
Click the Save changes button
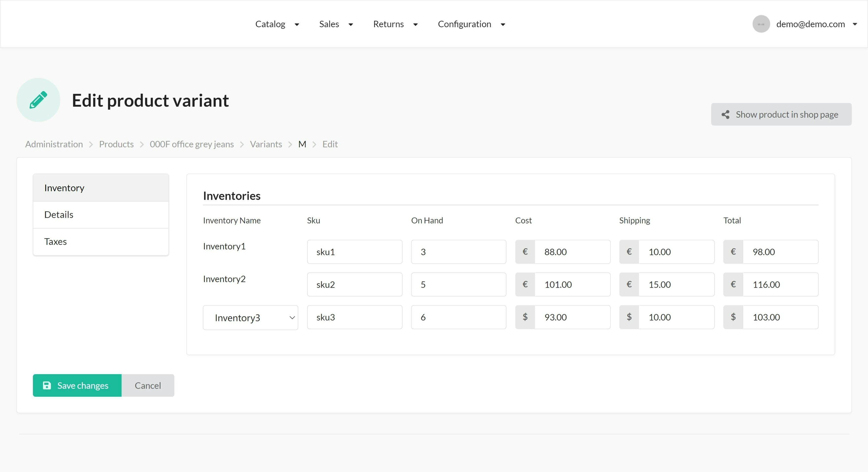click(x=77, y=385)
